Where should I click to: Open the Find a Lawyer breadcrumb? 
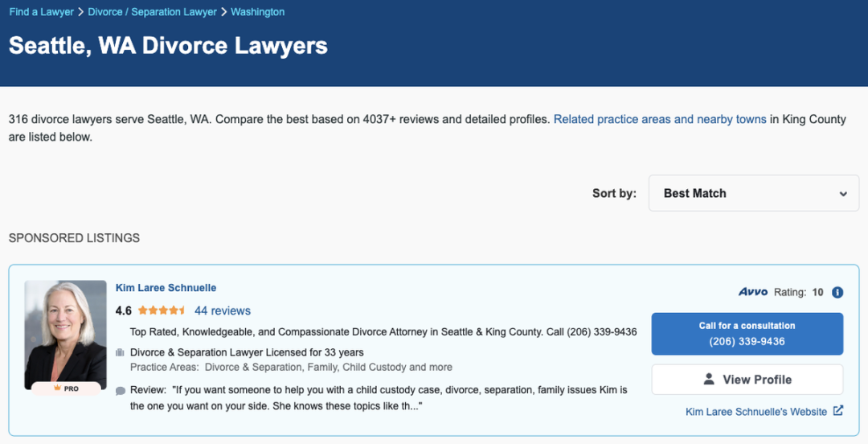click(42, 11)
